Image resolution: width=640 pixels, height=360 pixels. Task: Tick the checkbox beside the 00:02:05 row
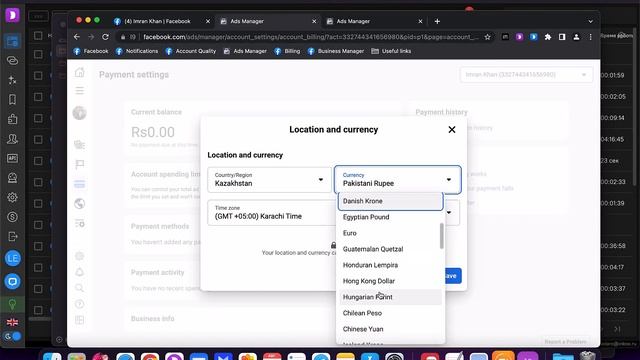(38, 97)
